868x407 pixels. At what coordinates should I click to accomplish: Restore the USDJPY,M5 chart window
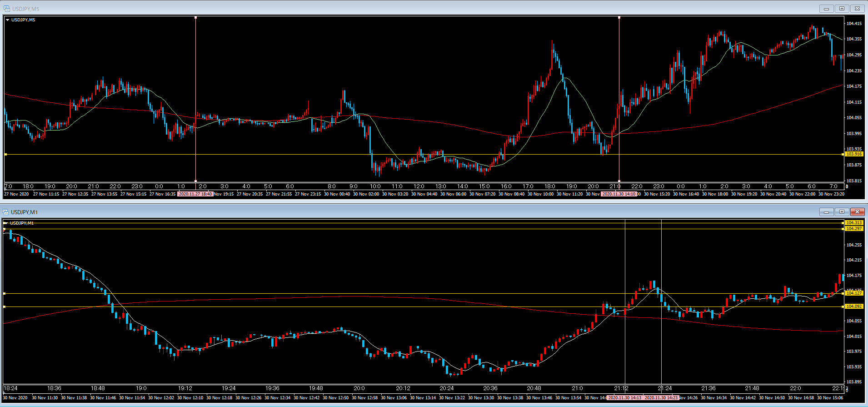pyautogui.click(x=842, y=9)
